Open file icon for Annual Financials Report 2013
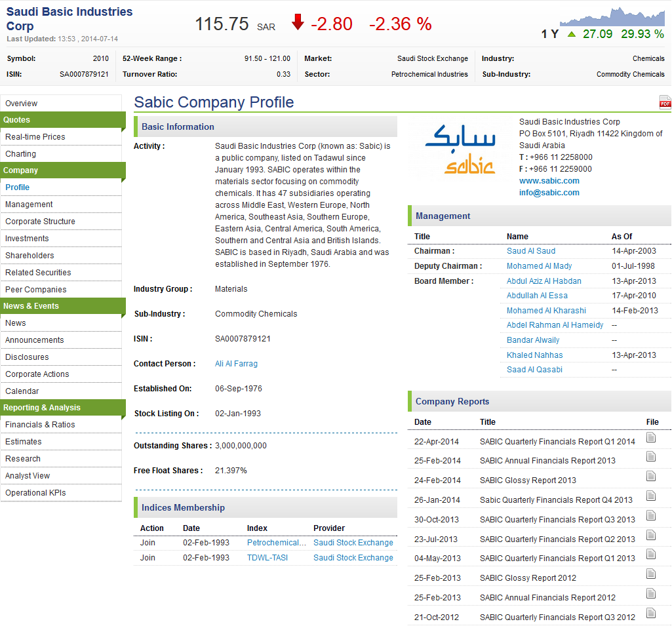The image size is (672, 626). click(x=651, y=457)
